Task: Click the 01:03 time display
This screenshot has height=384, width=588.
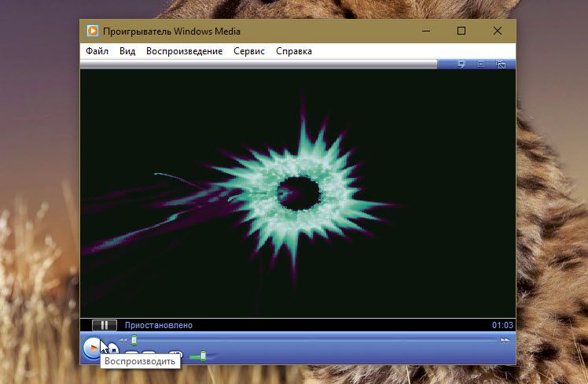Action: pos(502,325)
